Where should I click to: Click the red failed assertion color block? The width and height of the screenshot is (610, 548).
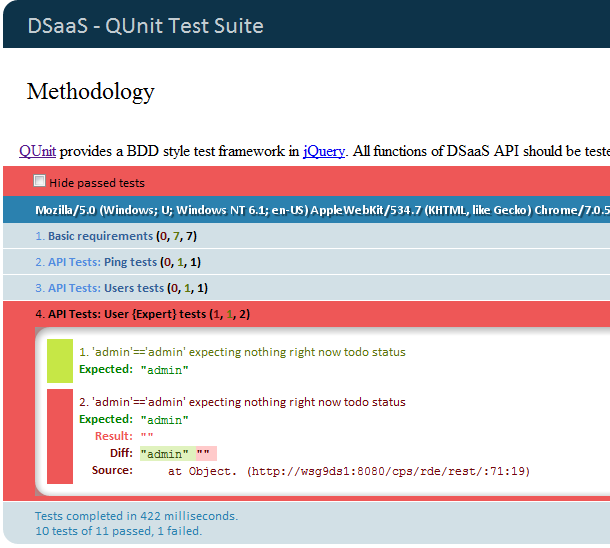[x=60, y=436]
